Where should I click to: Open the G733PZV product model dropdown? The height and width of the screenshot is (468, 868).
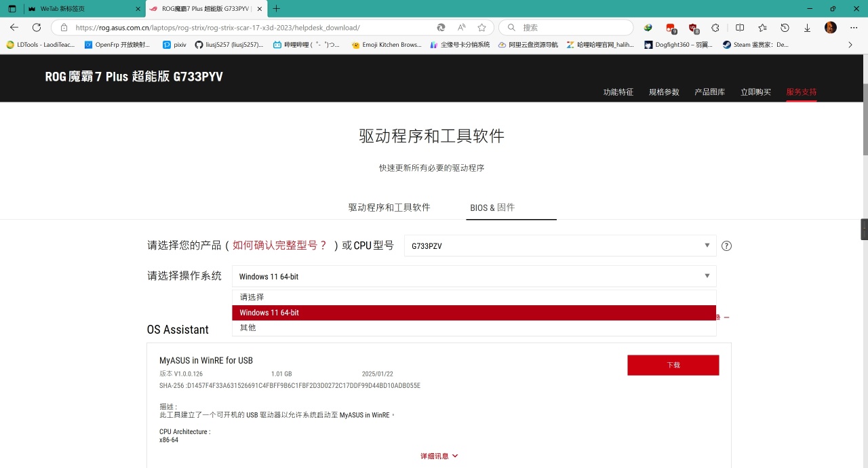click(x=560, y=246)
